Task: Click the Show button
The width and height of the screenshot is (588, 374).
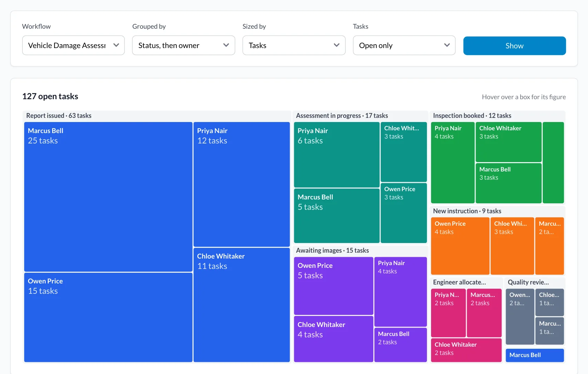Action: pos(514,46)
